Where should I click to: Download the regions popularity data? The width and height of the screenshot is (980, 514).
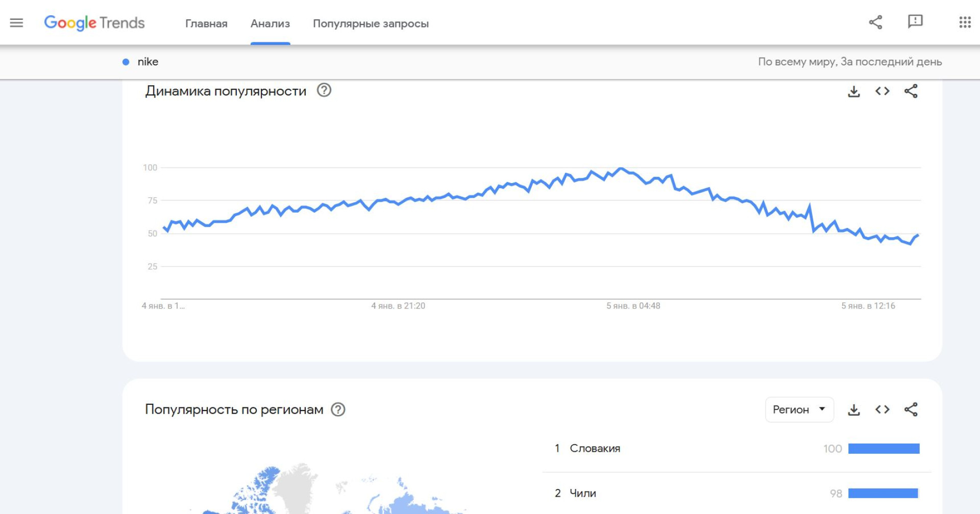point(854,409)
